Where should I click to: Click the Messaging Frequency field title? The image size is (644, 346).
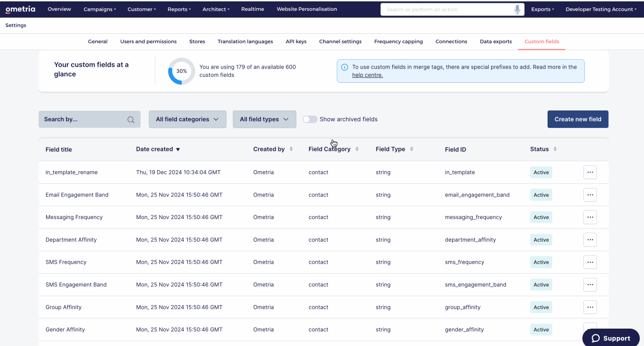tap(74, 217)
